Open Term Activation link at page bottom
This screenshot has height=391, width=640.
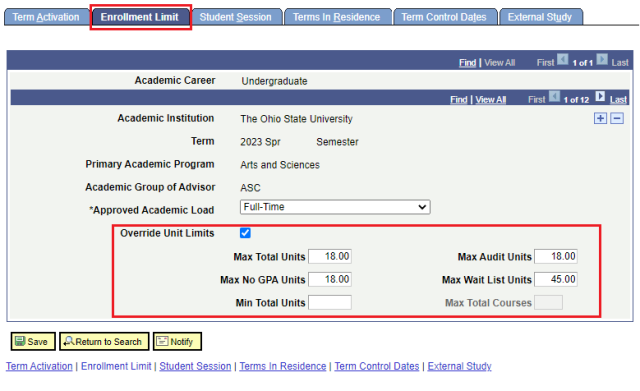click(x=39, y=366)
